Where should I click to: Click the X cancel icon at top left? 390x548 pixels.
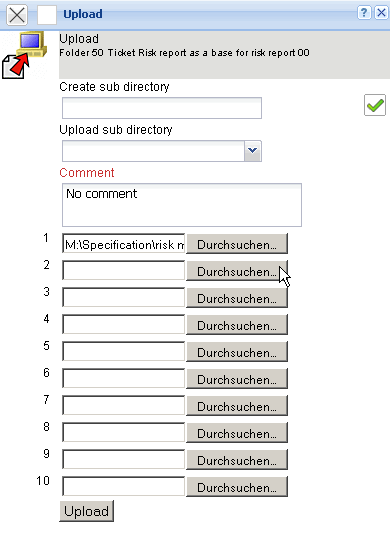17,15
